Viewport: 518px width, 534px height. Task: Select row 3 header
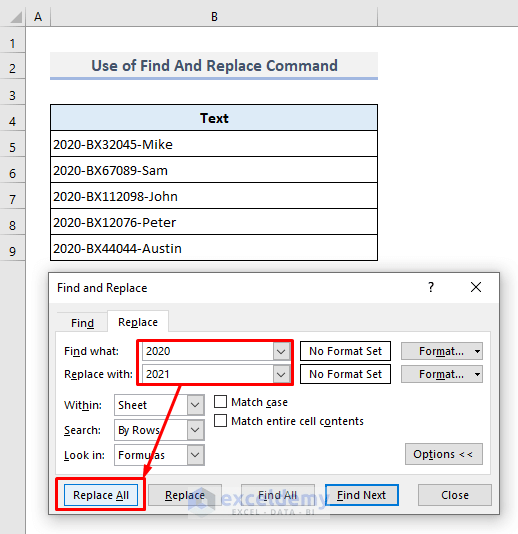[13, 92]
